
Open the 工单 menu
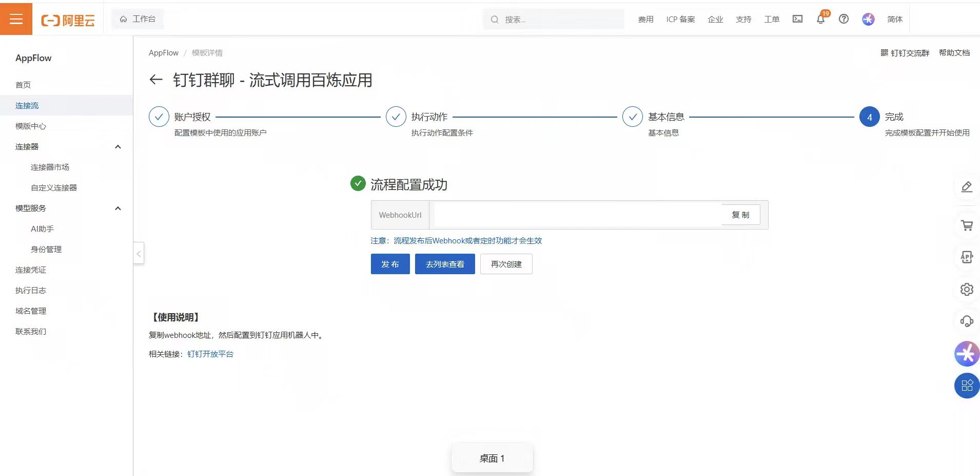772,20
